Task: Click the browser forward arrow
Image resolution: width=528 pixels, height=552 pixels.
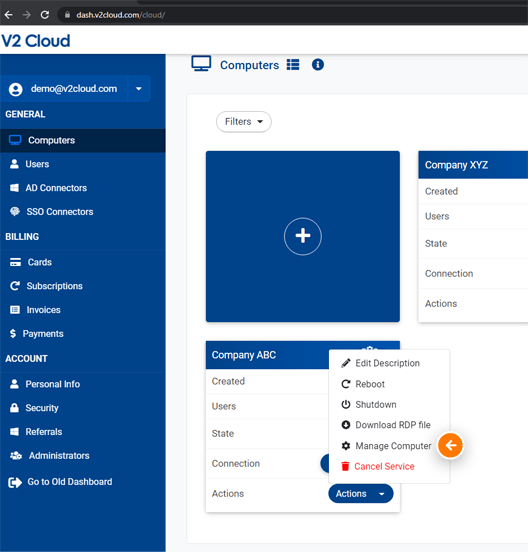Action: coord(26,15)
